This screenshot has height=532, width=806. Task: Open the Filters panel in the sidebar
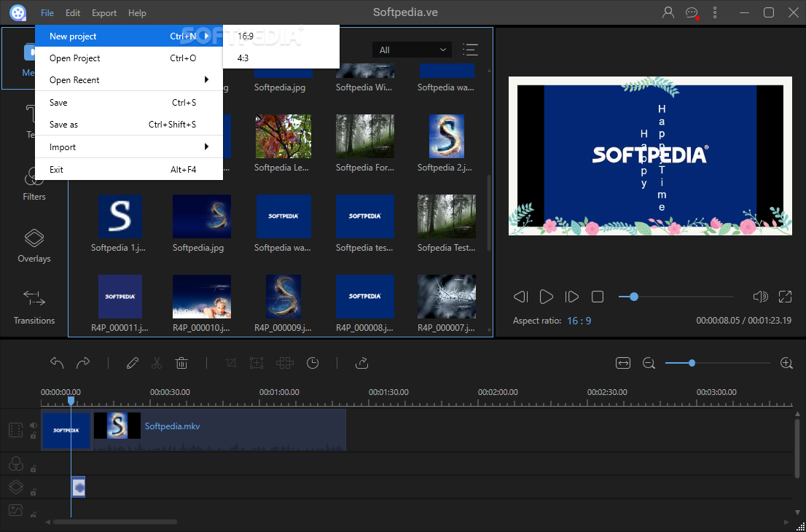[x=34, y=184]
